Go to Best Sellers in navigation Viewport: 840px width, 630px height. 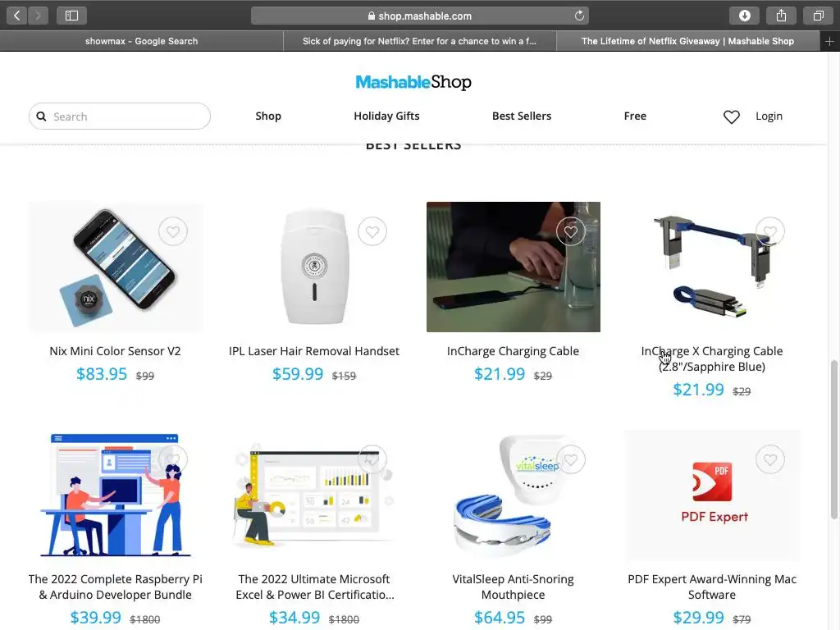point(521,116)
